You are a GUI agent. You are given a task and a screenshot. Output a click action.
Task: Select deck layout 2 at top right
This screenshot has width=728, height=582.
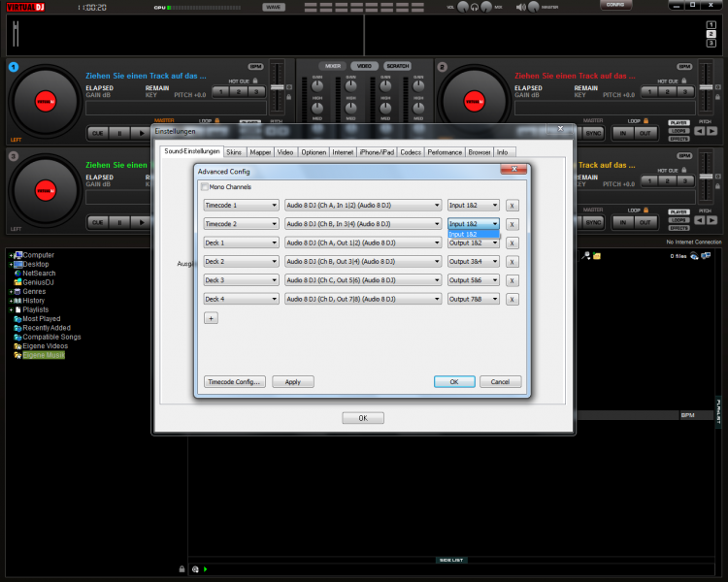(711, 34)
